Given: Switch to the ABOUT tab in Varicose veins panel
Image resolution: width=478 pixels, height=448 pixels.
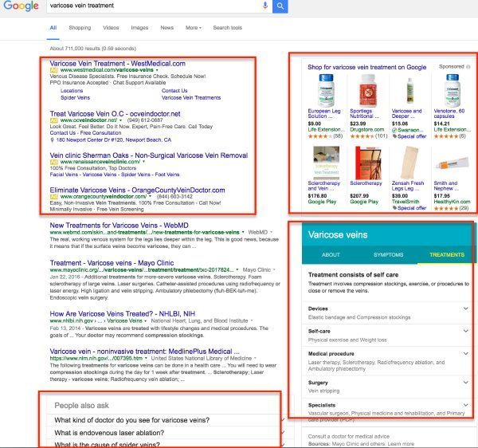Looking at the screenshot, I should (331, 254).
